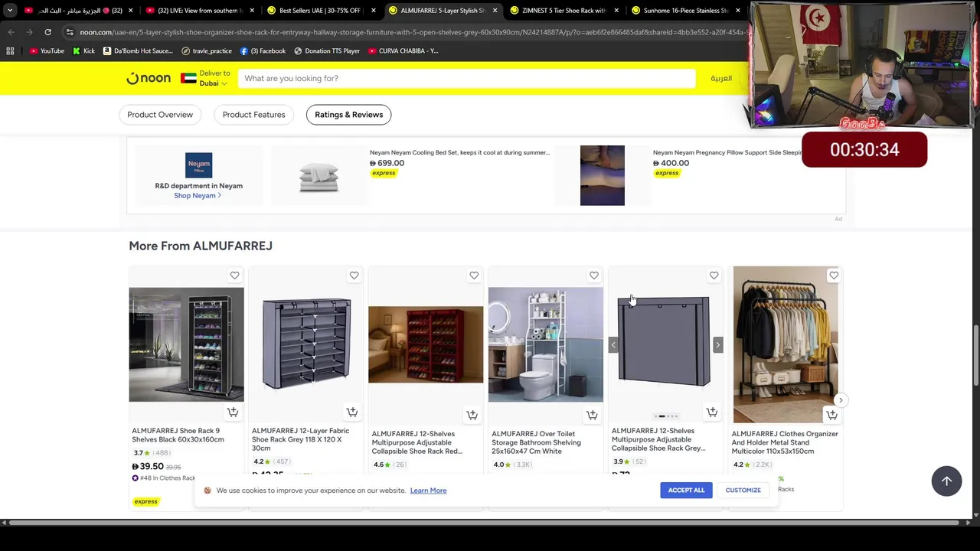
Task: Open the Neyam pillow brand logo
Action: click(x=198, y=165)
